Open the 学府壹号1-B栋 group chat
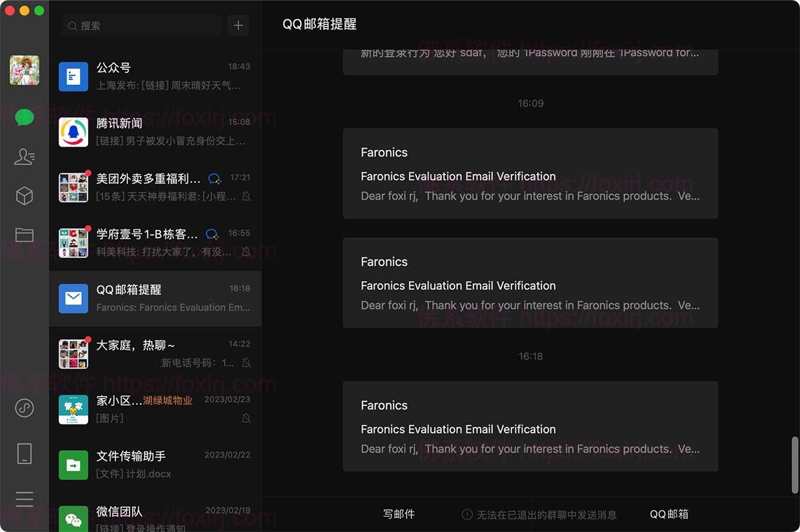 click(x=155, y=243)
